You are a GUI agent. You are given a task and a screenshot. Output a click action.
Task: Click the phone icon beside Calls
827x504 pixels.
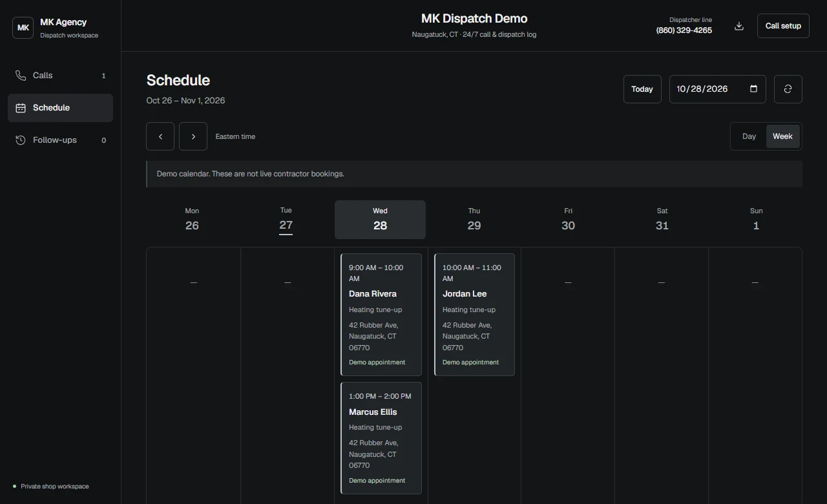[21, 76]
